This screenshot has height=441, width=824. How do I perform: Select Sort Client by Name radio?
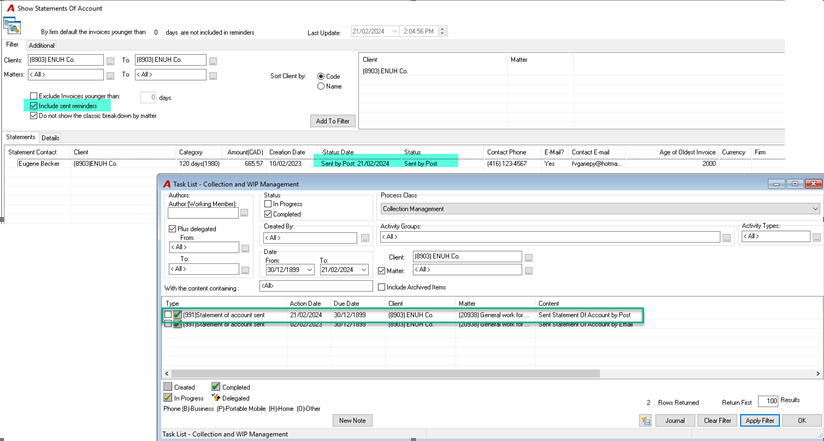(x=321, y=86)
